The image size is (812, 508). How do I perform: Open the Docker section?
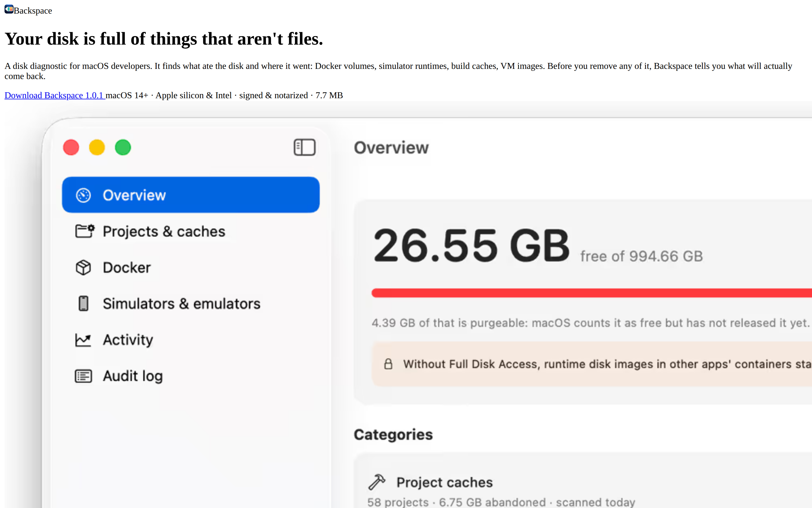(191, 268)
